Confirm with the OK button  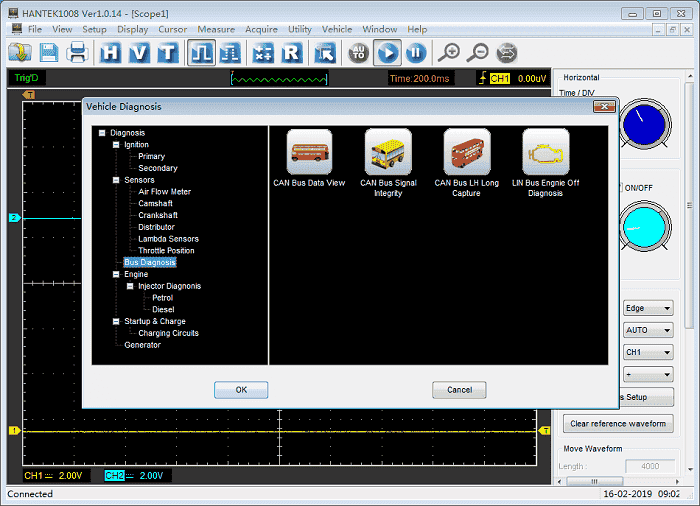pyautogui.click(x=241, y=390)
